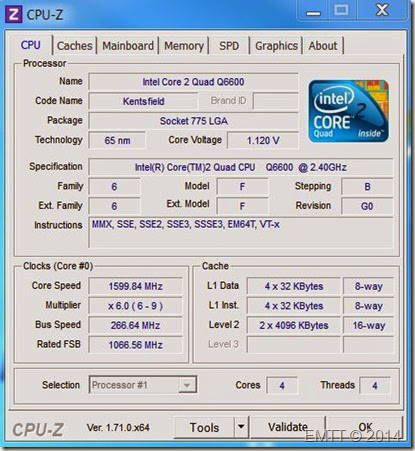Click the Bus Speed value 266.64 MHz
This screenshot has height=451, width=415.
pyautogui.click(x=135, y=325)
